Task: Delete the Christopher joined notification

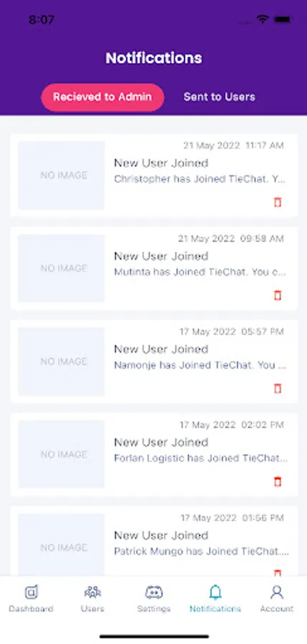Action: [x=278, y=202]
